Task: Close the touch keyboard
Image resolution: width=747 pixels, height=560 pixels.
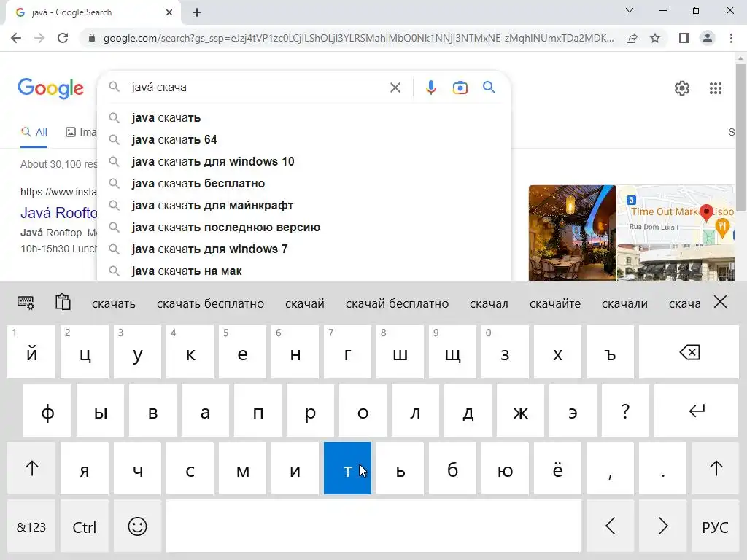Action: (720, 301)
